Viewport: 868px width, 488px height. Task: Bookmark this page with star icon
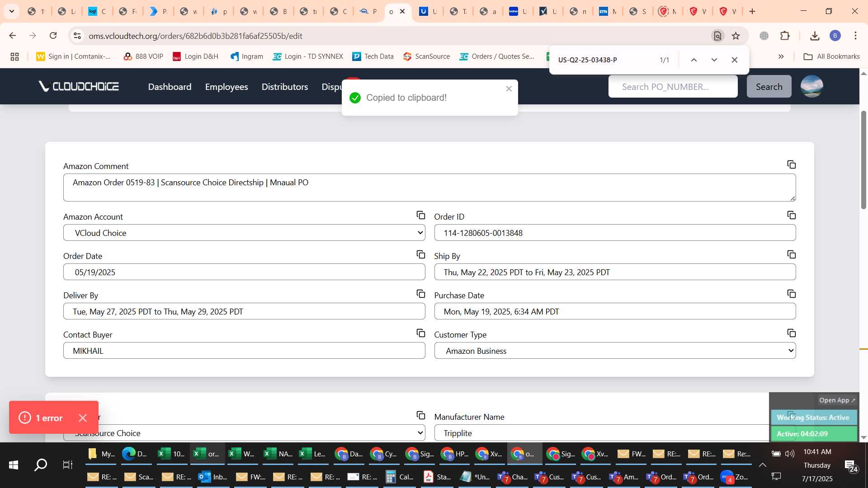[736, 36]
